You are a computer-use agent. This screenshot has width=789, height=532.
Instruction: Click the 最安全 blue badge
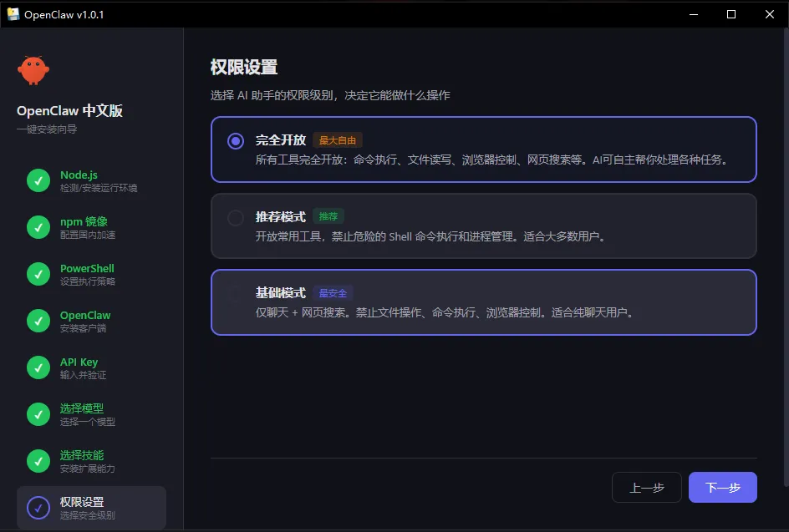click(333, 292)
